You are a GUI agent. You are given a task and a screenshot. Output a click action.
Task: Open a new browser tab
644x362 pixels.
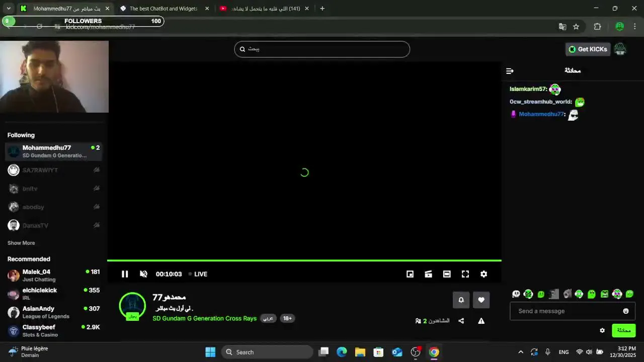tap(322, 9)
